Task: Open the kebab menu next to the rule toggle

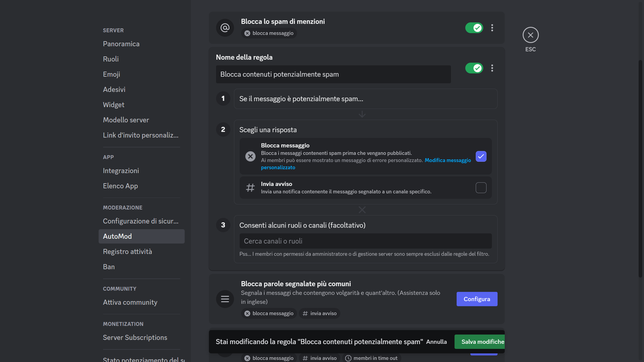Action: pos(492,68)
